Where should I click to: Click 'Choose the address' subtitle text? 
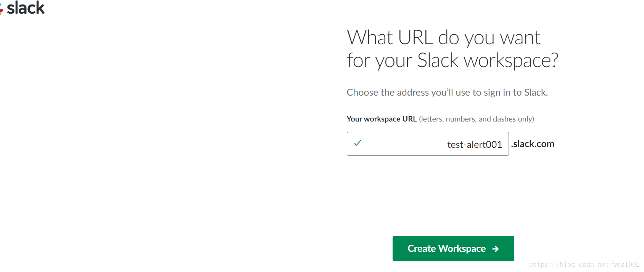coord(447,93)
